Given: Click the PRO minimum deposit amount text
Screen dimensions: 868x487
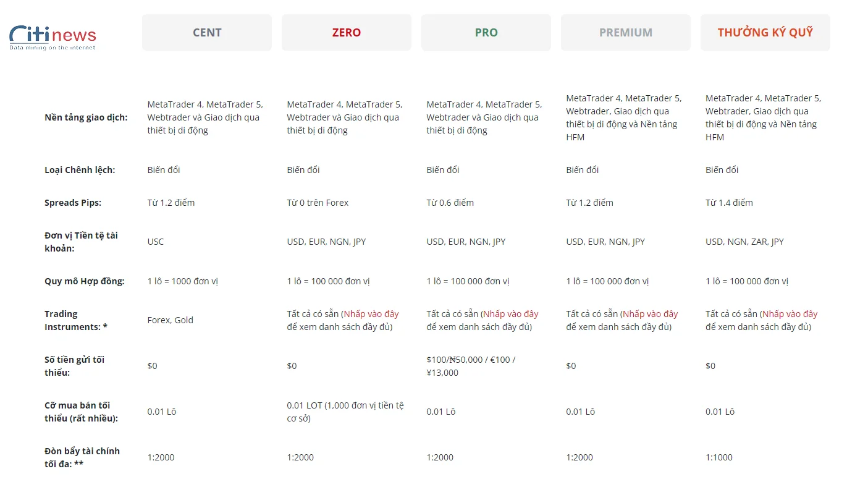Looking at the screenshot, I should point(471,366).
